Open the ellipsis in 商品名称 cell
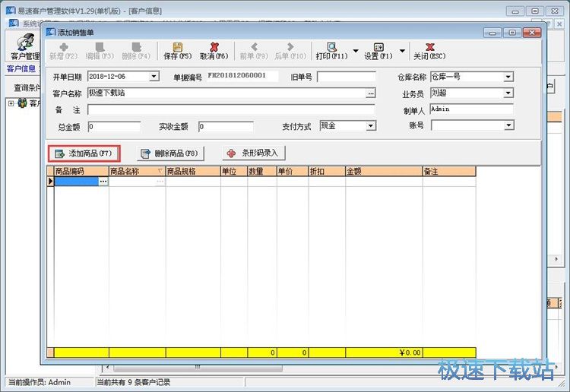This screenshot has height=392, width=570. pos(160,182)
